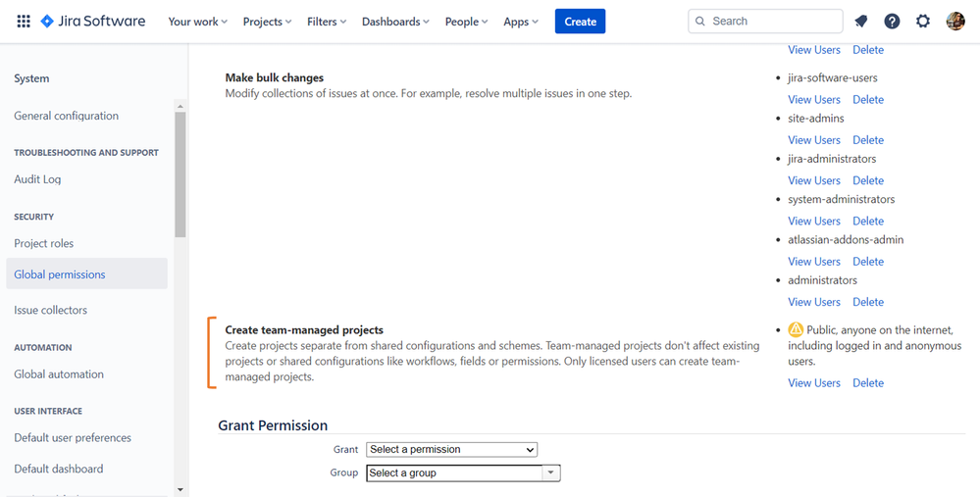Open the notifications bell icon
Screen dimensions: 980x497
tap(860, 22)
